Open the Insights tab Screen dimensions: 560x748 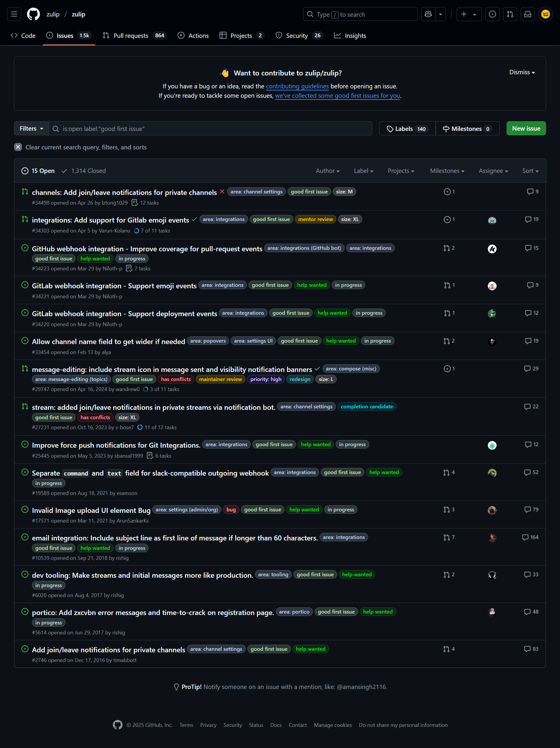pyautogui.click(x=350, y=35)
